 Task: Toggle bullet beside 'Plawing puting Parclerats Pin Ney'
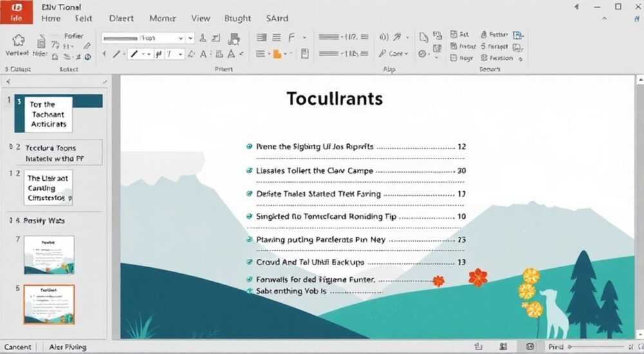(x=249, y=239)
